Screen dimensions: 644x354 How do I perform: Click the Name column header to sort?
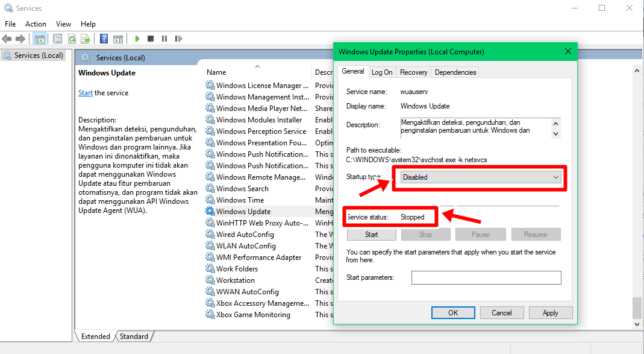click(216, 72)
